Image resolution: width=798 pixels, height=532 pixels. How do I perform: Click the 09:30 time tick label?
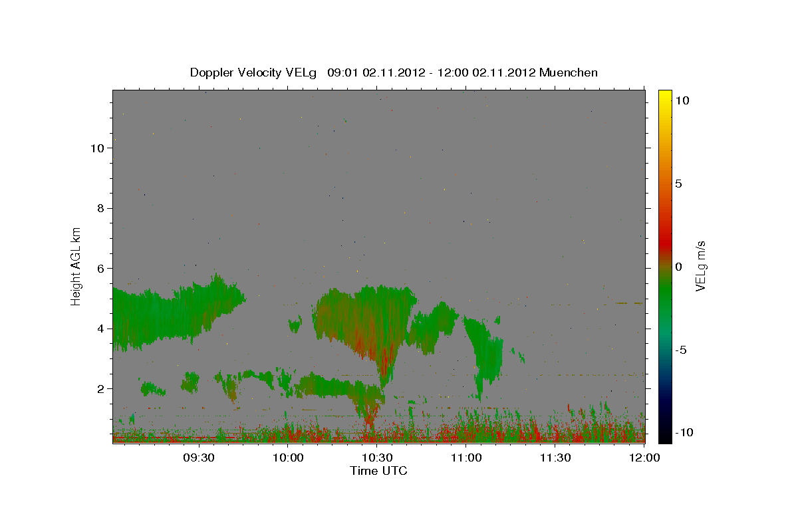[199, 458]
